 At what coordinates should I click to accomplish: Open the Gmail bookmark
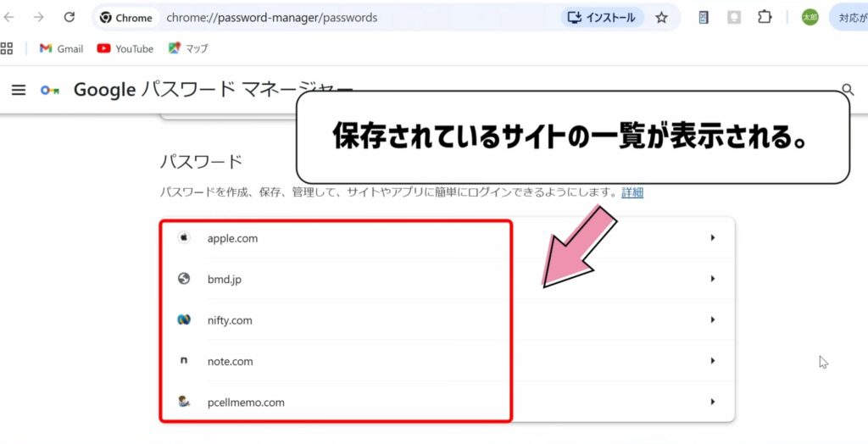pyautogui.click(x=61, y=48)
